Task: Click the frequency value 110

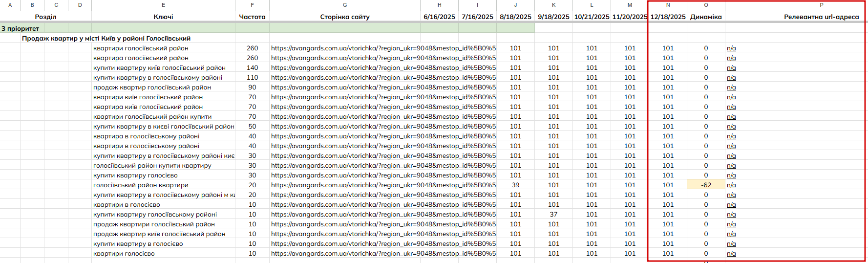Action: click(252, 77)
